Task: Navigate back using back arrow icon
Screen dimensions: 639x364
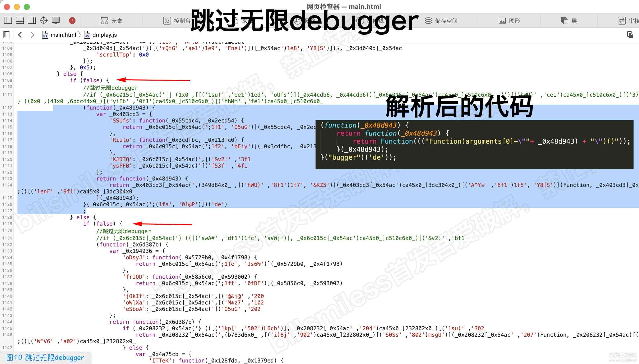Action: point(21,34)
